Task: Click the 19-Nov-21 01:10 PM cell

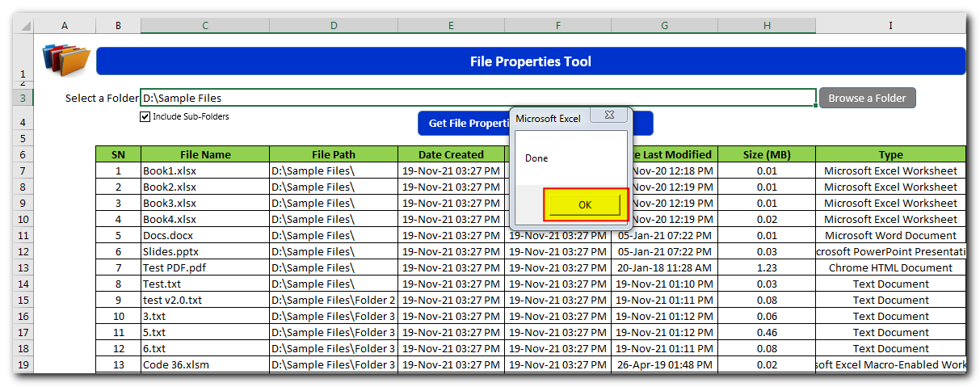Action: (664, 284)
